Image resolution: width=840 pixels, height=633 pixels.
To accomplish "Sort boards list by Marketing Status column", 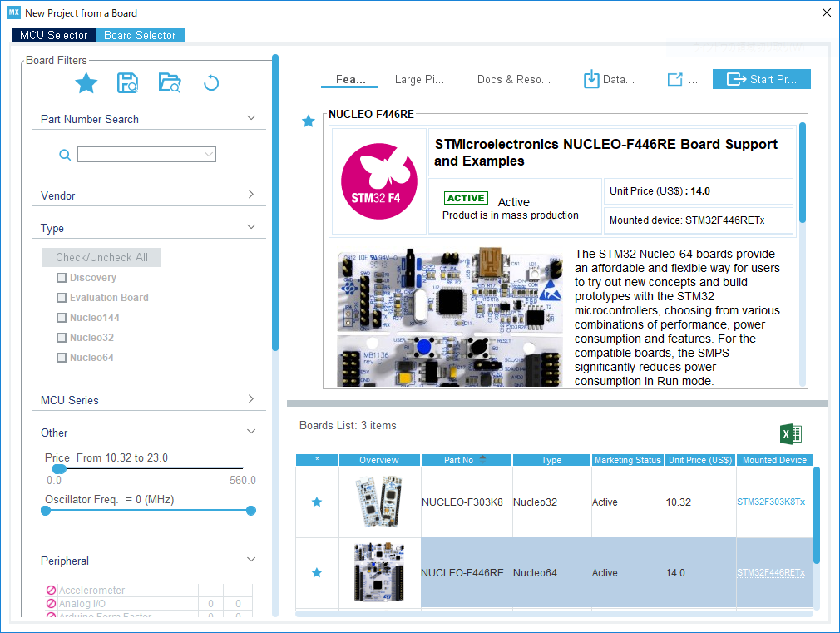I will click(x=628, y=460).
